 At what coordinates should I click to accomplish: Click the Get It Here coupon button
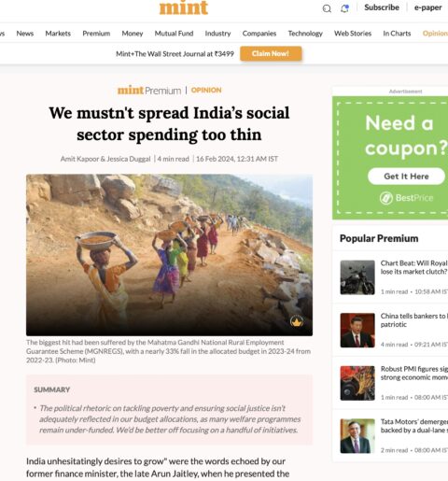pos(406,177)
